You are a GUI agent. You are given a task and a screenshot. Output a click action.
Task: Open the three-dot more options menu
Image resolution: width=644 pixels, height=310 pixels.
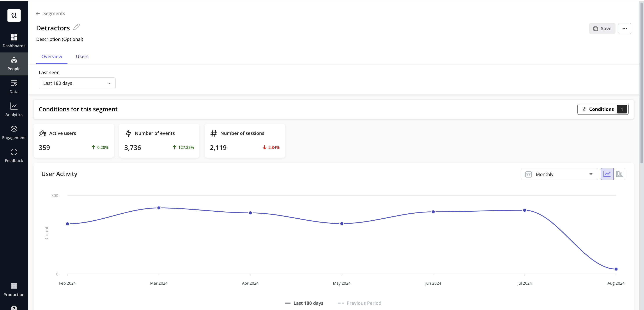pos(624,28)
